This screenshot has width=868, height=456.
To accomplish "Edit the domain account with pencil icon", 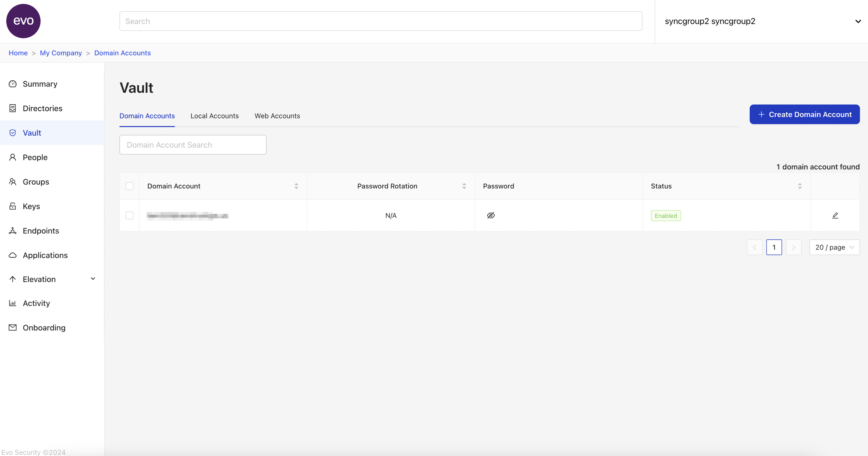I will tap(835, 215).
